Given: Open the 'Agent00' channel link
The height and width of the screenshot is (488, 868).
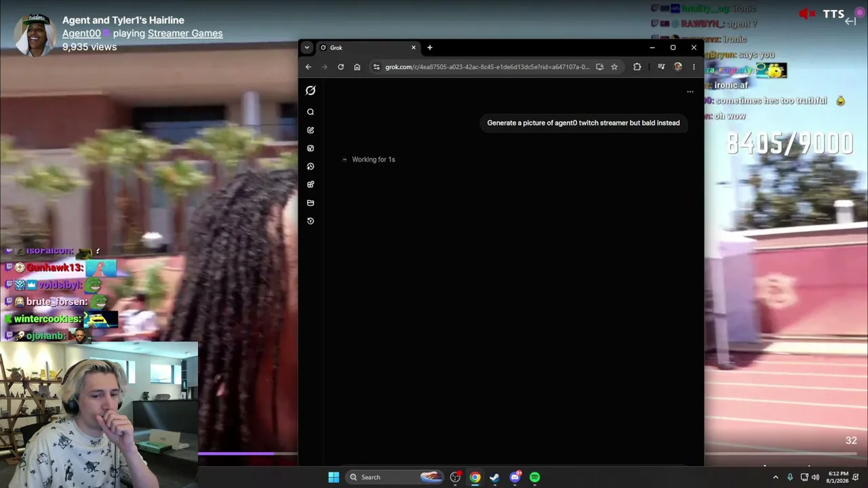Looking at the screenshot, I should pyautogui.click(x=81, y=33).
